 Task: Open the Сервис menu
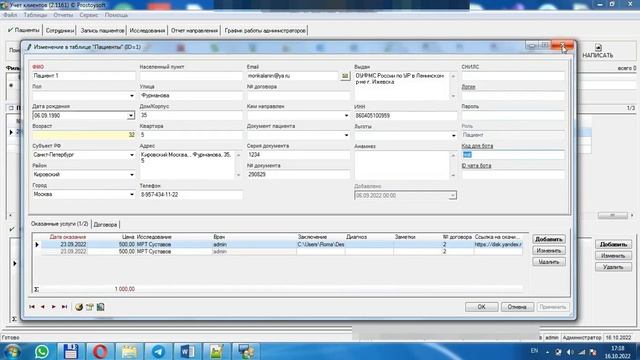click(89, 15)
